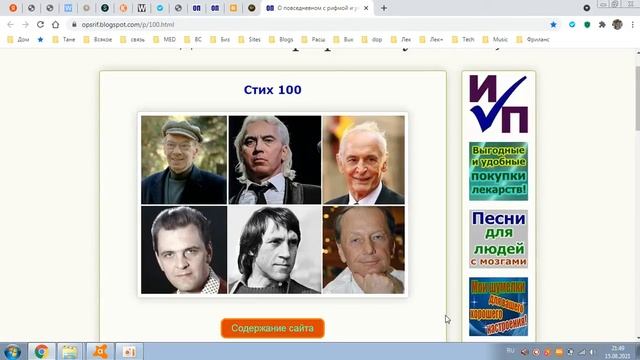Image resolution: width=640 pixels, height=360 pixels.
Task: Open Avast antivirus from the taskbar
Action: pyautogui.click(x=100, y=351)
